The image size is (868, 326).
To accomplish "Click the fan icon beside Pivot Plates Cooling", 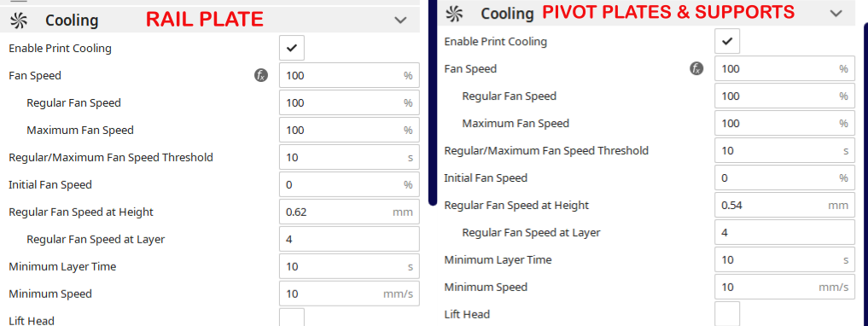I will coord(454,14).
